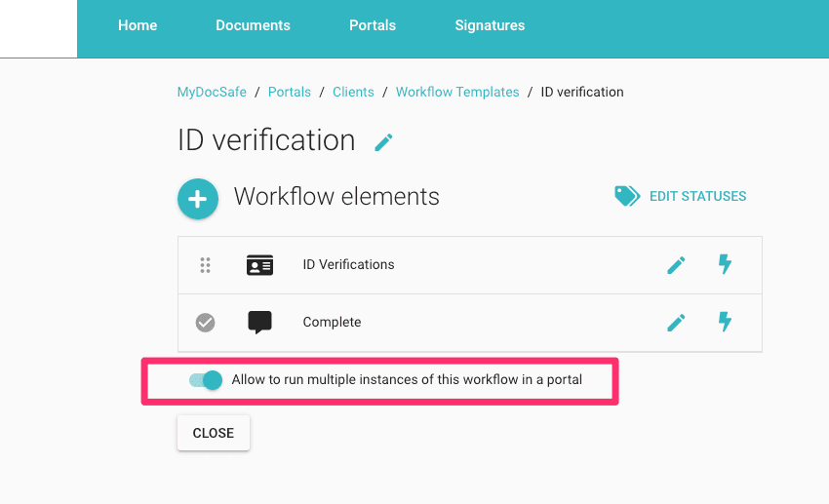Click the tag icon beside Edit Statuses
The width and height of the screenshot is (829, 504).
626,196
